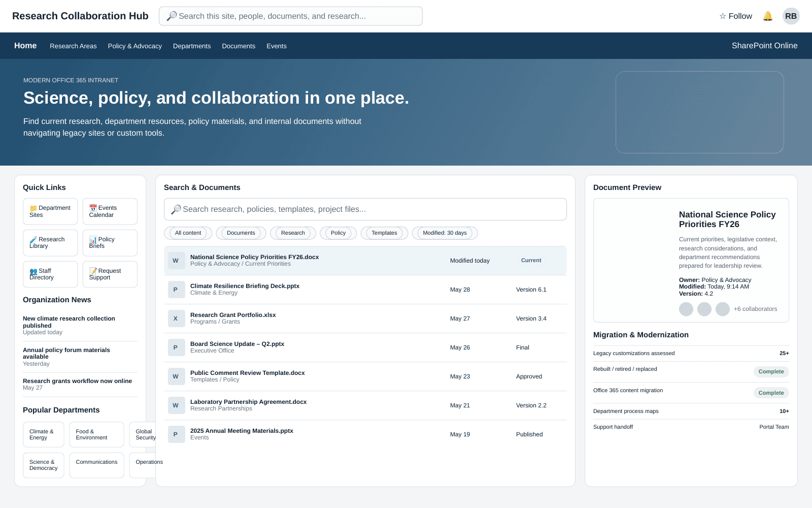Open the notifications bell
This screenshot has height=508, width=812.
[x=768, y=16]
